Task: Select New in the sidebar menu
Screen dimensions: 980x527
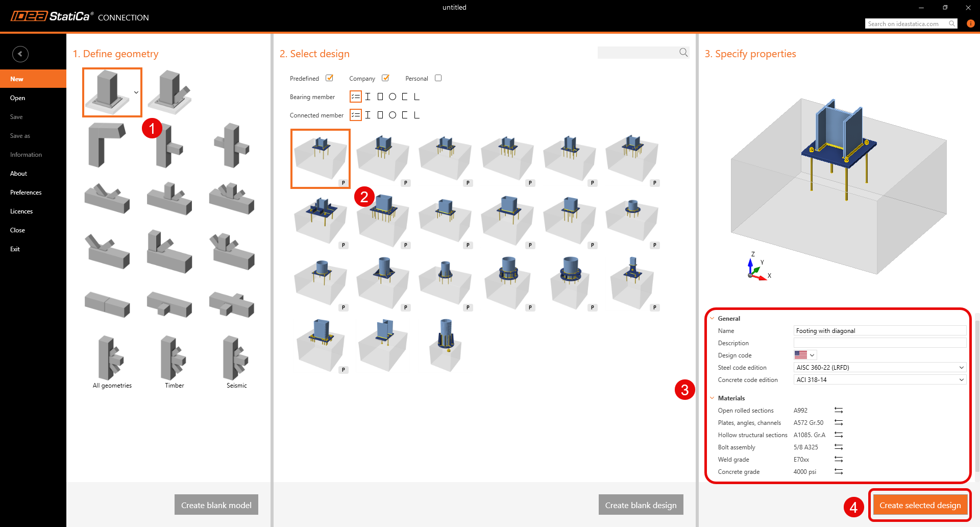Action: coord(33,79)
